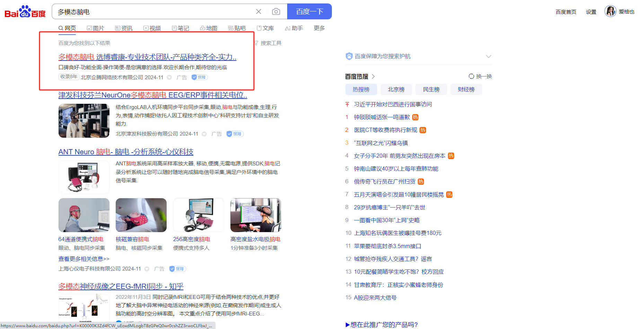Viewport: 644px width, 329px height.
Task: Expand 百度热搜 with the arrow
Action: click(x=373, y=76)
